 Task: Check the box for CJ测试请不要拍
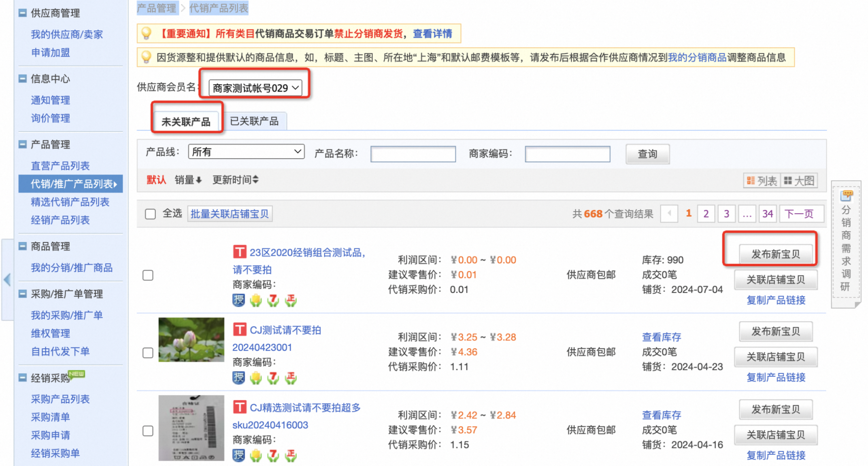(x=148, y=353)
